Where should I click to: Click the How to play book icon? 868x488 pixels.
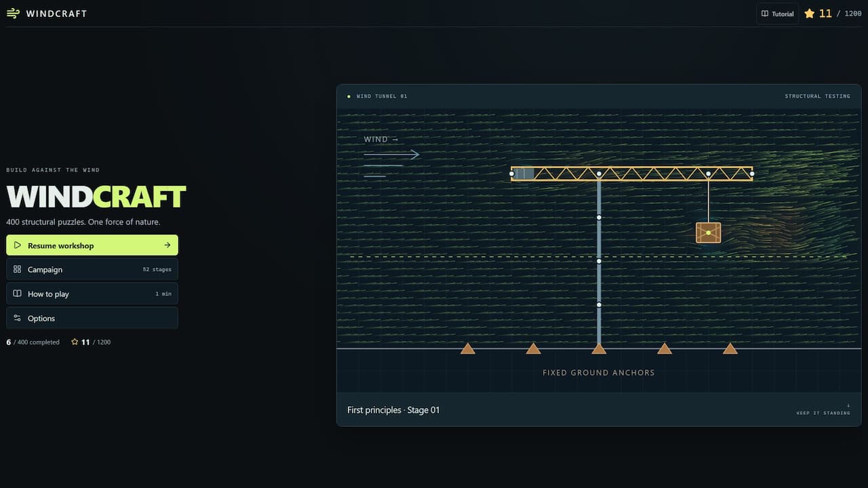click(18, 293)
